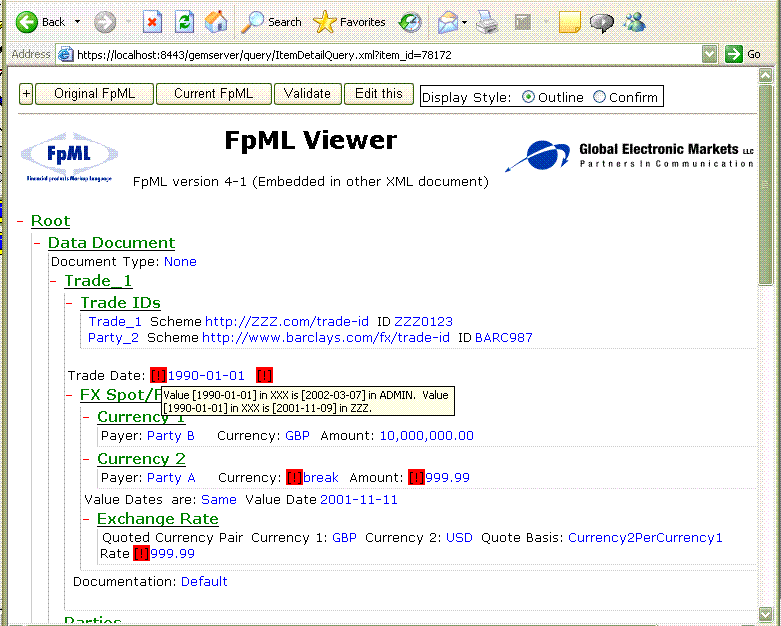Image resolution: width=781 pixels, height=626 pixels.
Task: Click the Amount 10,000,000.00 value
Action: pyautogui.click(x=426, y=436)
